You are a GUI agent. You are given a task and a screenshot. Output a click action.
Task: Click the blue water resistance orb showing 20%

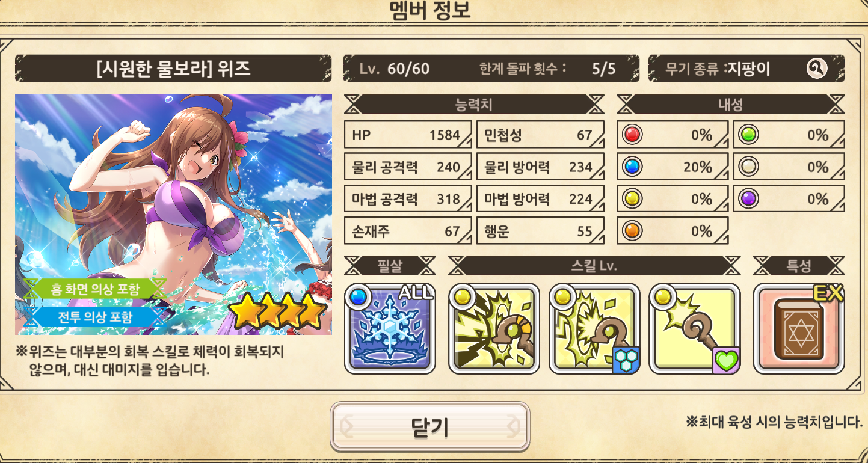632,167
